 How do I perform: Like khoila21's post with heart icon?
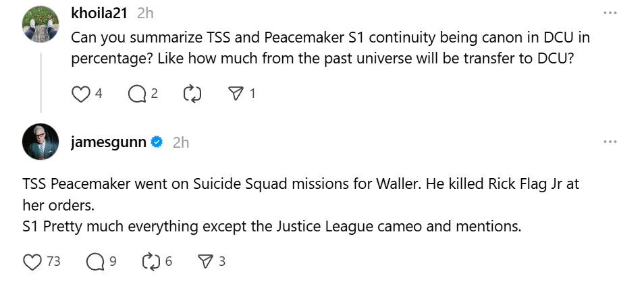[81, 94]
